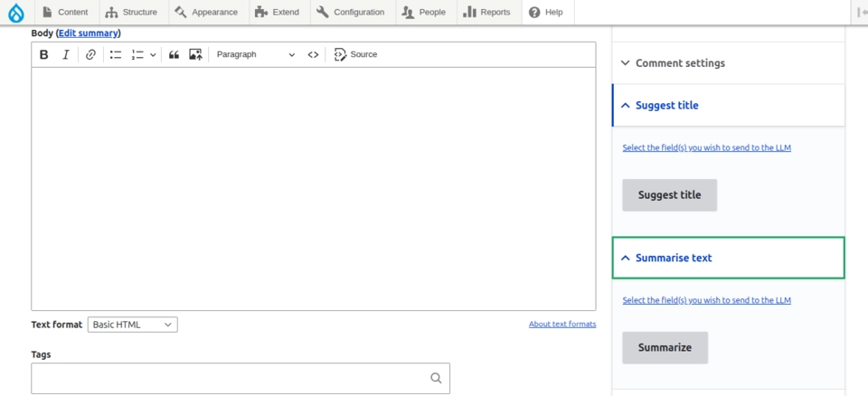This screenshot has width=868, height=396.
Task: Click the Edit summary link
Action: [x=88, y=33]
